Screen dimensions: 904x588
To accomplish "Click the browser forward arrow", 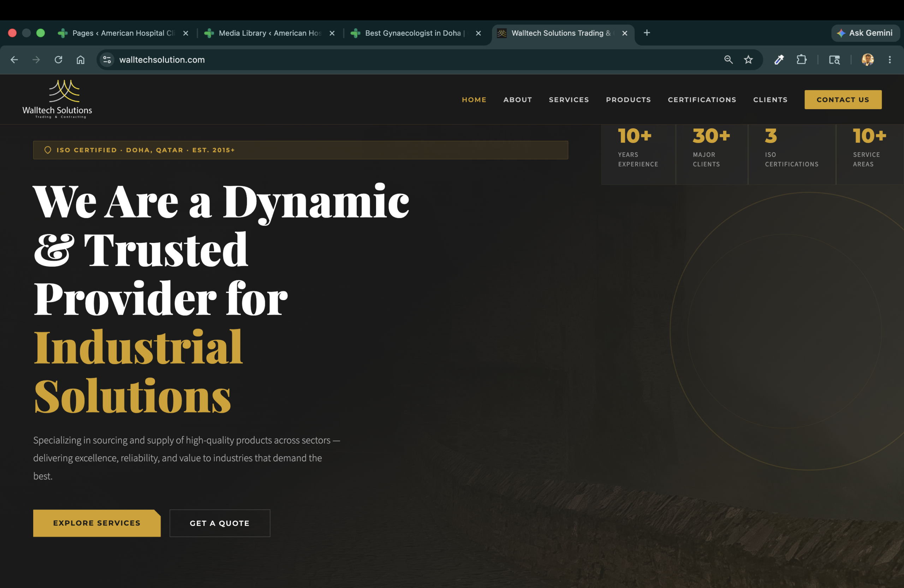I will click(36, 60).
